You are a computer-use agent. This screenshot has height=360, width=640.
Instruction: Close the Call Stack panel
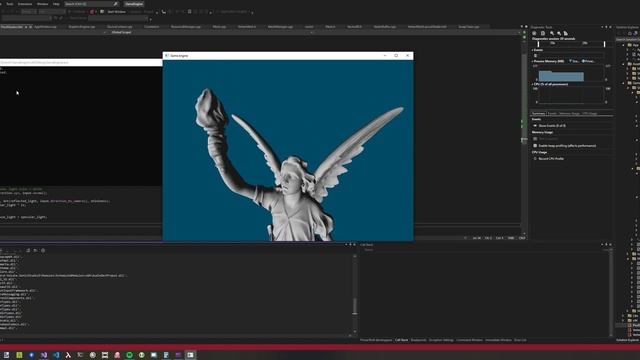(x=610, y=244)
